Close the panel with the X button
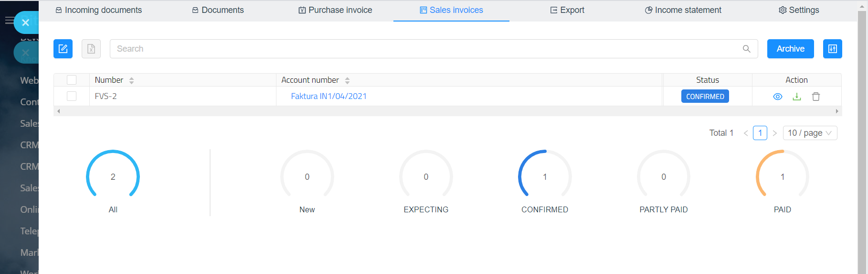Image resolution: width=868 pixels, height=274 pixels. 26,22
